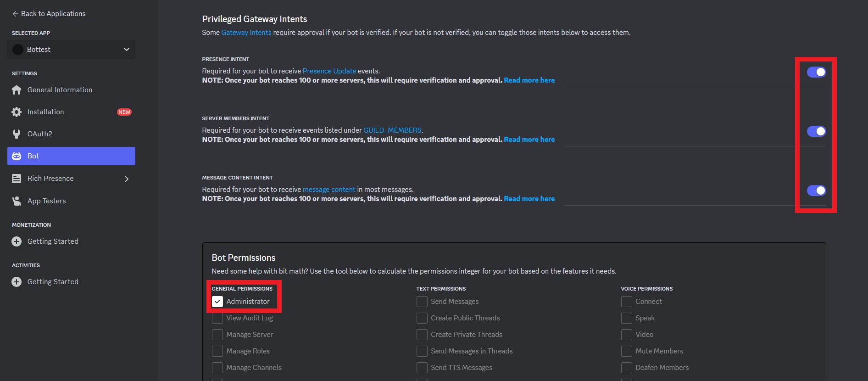868x381 pixels.
Task: Follow the message content link
Action: [x=329, y=190]
